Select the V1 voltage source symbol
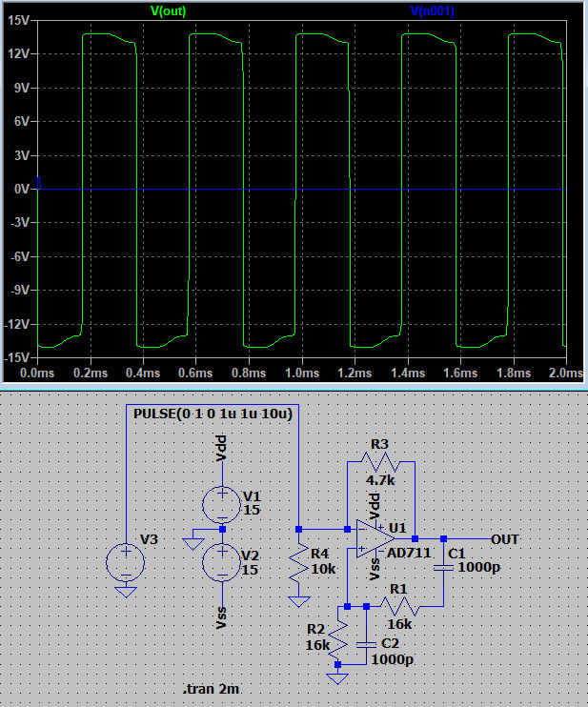588x707 pixels. pos(222,503)
